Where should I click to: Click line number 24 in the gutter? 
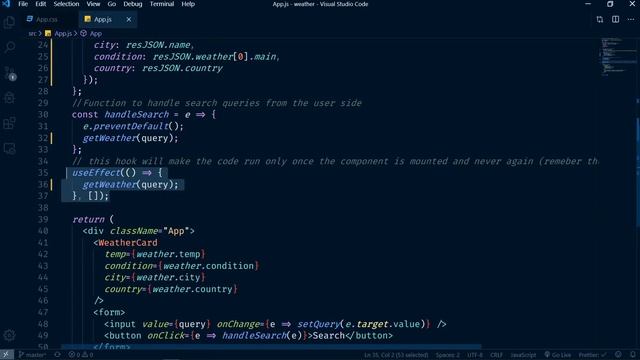point(43,45)
